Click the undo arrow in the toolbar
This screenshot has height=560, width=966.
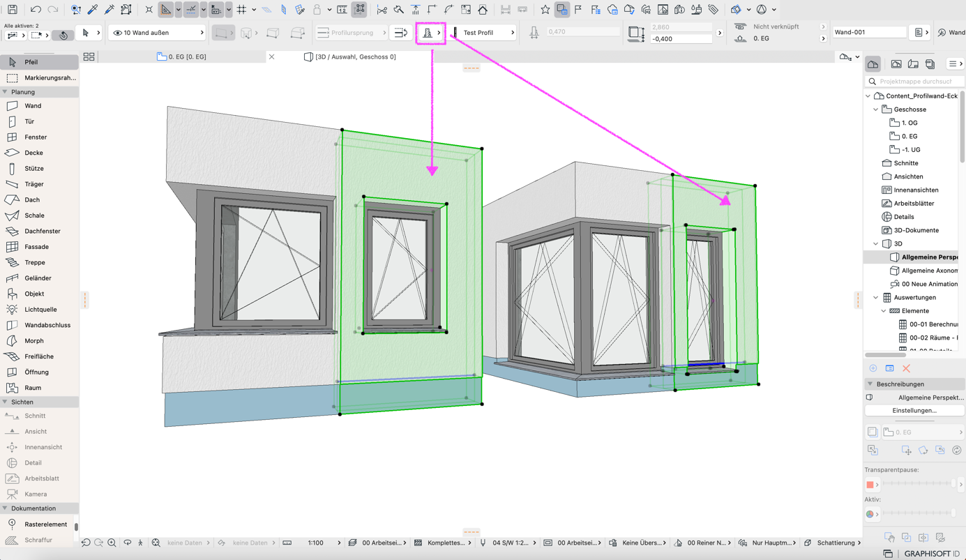pyautogui.click(x=36, y=10)
